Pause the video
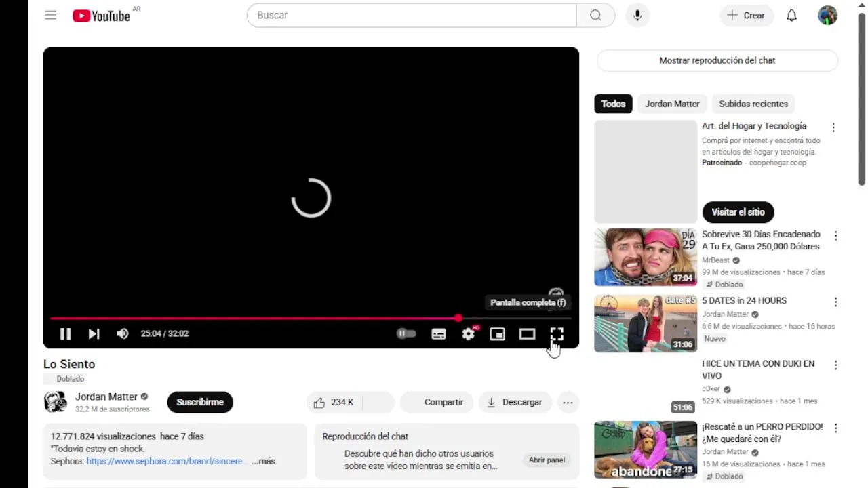 pyautogui.click(x=65, y=333)
